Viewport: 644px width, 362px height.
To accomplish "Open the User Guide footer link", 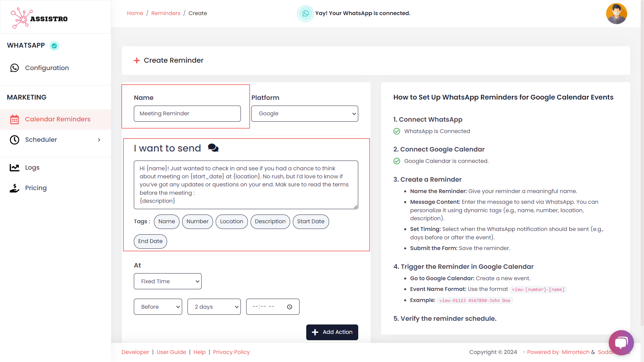I will [171, 352].
